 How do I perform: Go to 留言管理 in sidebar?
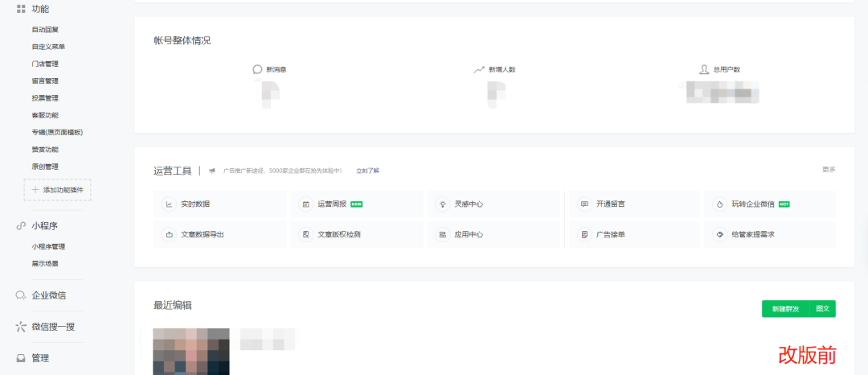click(x=45, y=80)
